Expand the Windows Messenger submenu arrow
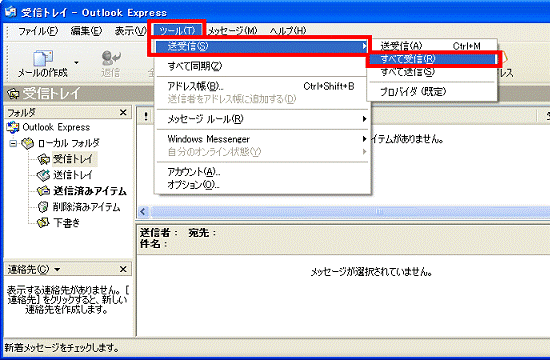Image resolution: width=550 pixels, height=360 pixels. (x=364, y=139)
